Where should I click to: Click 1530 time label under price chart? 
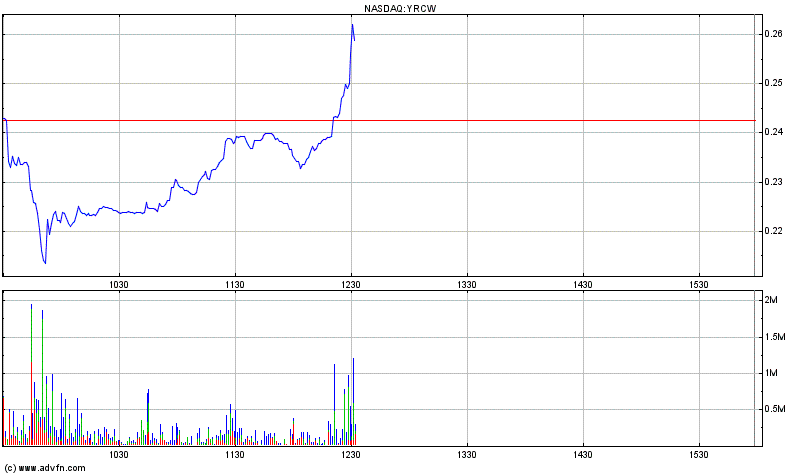tap(698, 285)
